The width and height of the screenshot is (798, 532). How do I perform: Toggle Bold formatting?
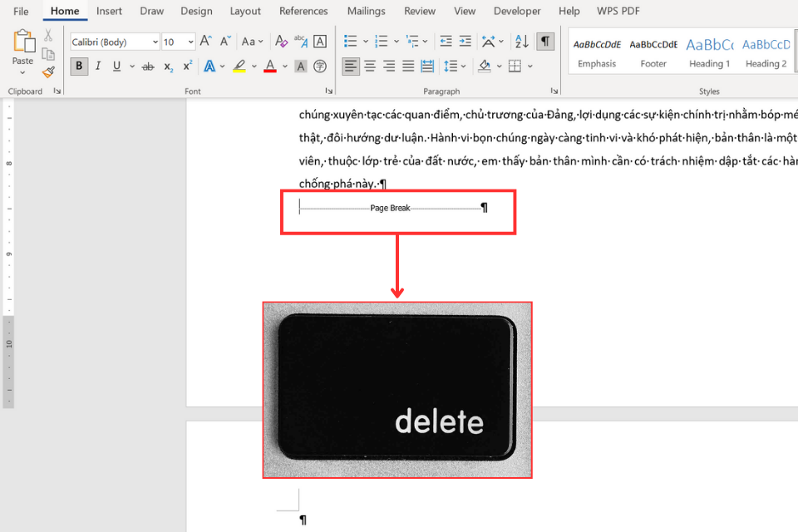tap(79, 66)
